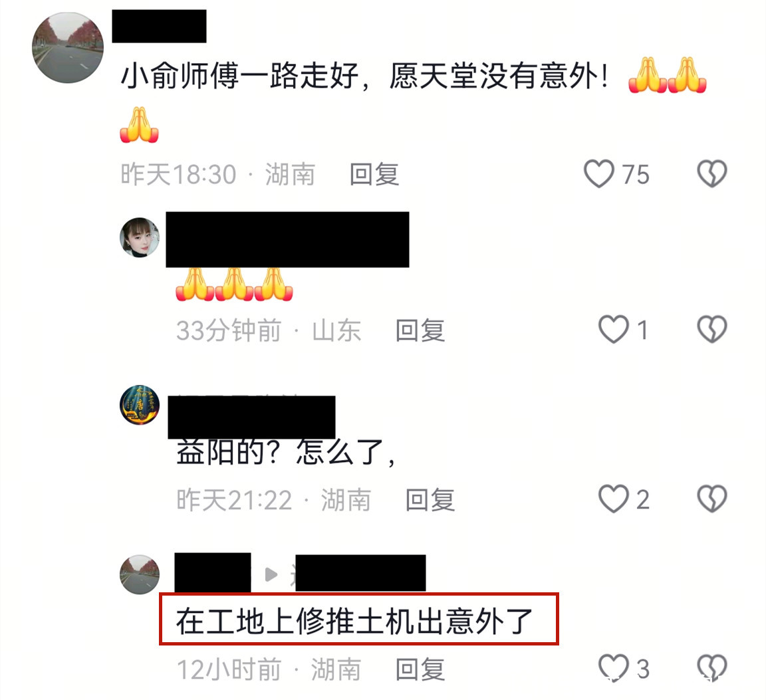
Task: Open the woman portrait avatar profile
Action: [x=140, y=237]
